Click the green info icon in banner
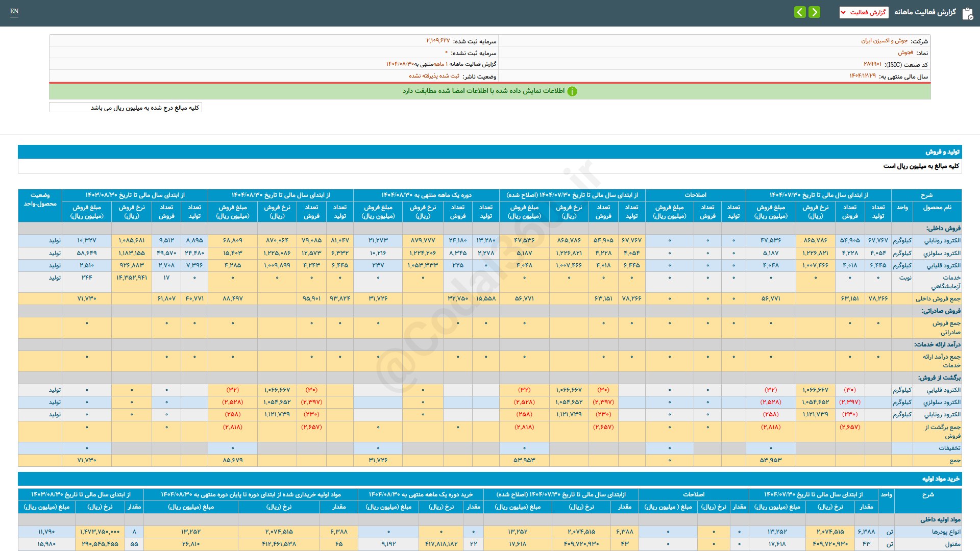Viewport: 980px width, 551px height. 572,91
